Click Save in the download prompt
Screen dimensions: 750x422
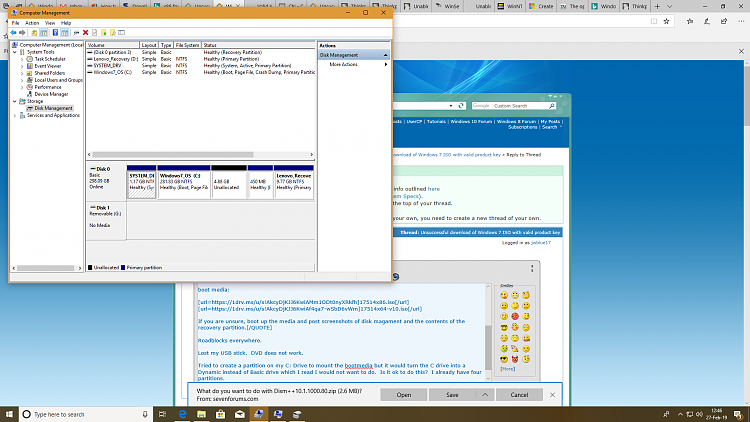pos(452,395)
